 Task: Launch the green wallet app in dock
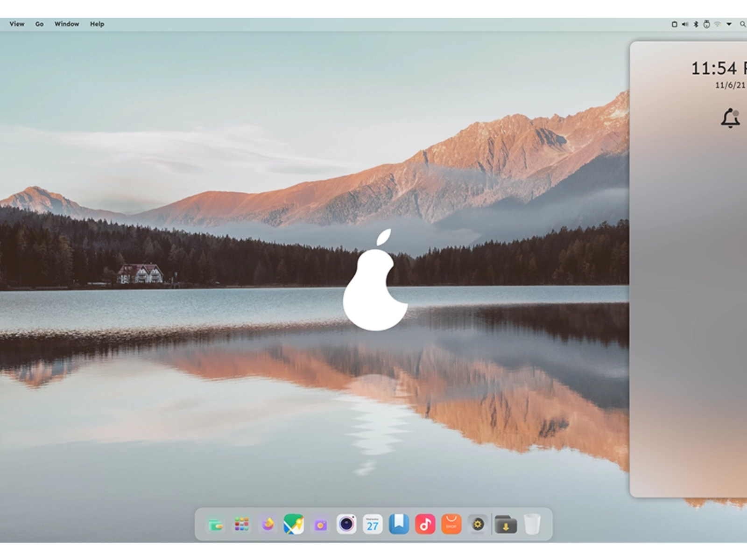(216, 525)
